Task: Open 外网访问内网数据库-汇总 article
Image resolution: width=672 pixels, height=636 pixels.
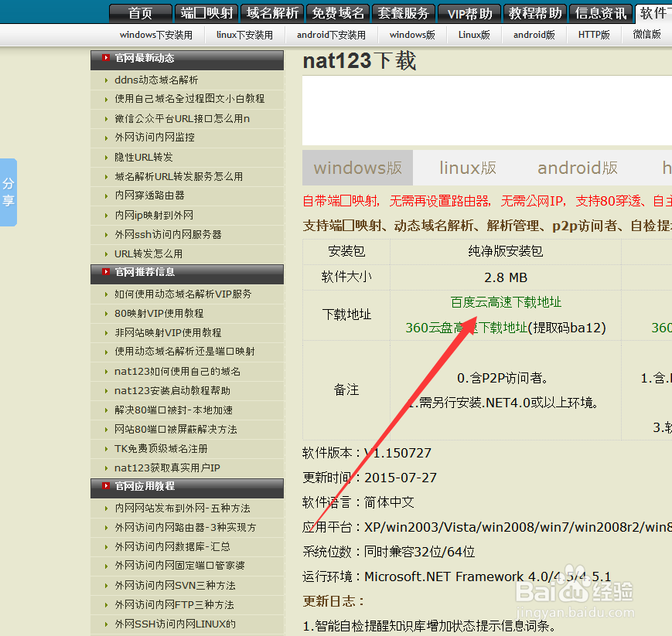Action: pos(172,547)
